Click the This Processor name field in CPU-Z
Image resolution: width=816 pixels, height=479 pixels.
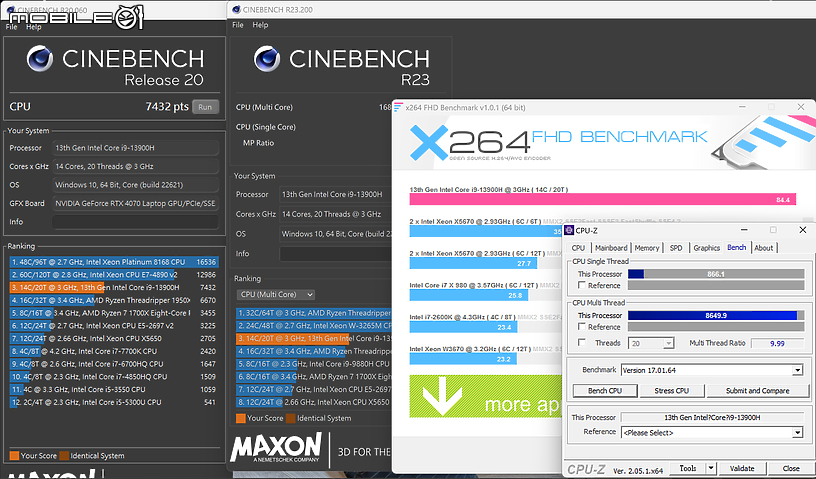712,418
